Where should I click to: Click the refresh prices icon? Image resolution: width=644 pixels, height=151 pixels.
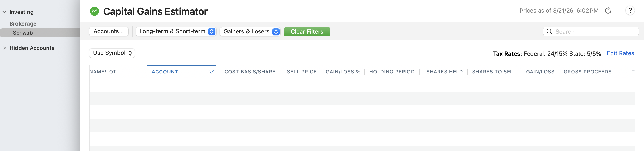[608, 11]
